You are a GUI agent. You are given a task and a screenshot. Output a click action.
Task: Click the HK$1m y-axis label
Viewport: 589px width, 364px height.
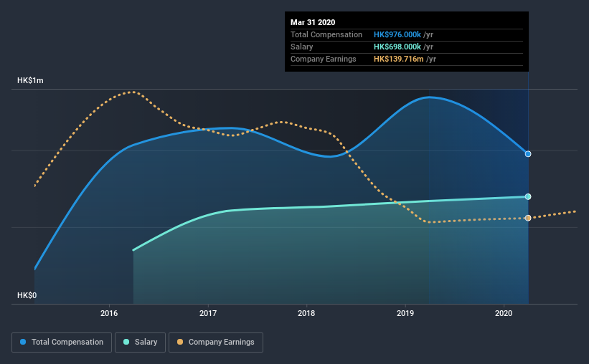[30, 81]
